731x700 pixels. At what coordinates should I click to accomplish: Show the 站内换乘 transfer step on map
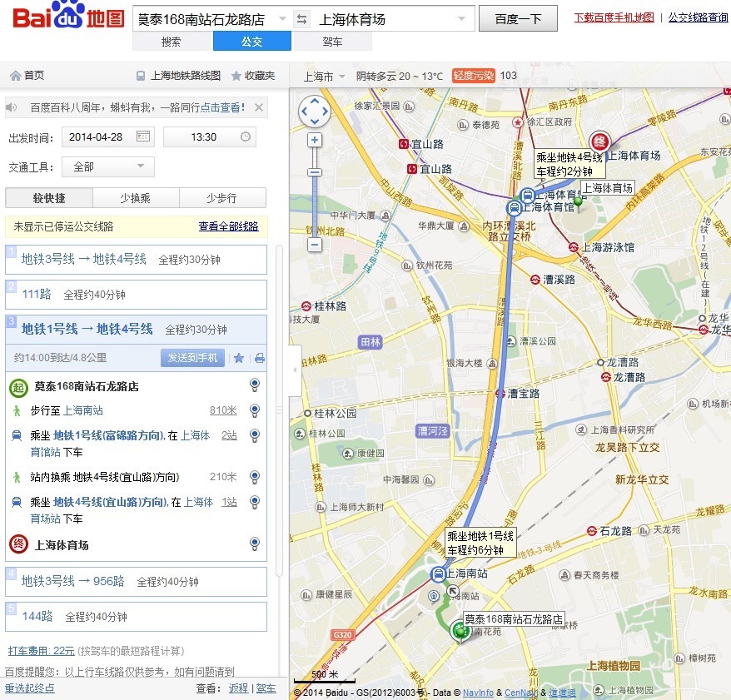point(255,477)
